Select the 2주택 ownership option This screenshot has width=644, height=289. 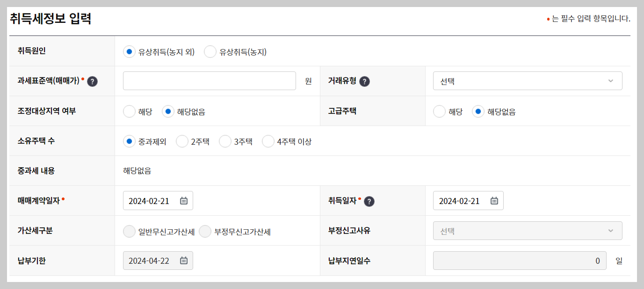point(182,141)
